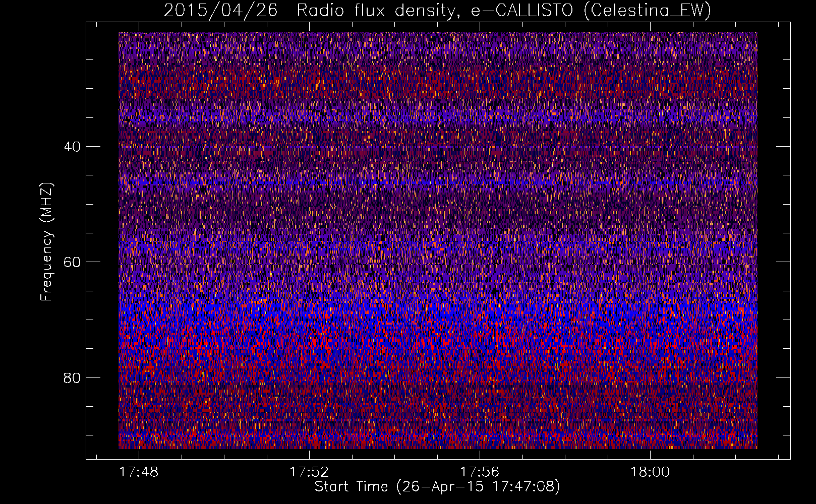Click the 18:00 time tick label
The height and width of the screenshot is (504, 816).
point(650,472)
